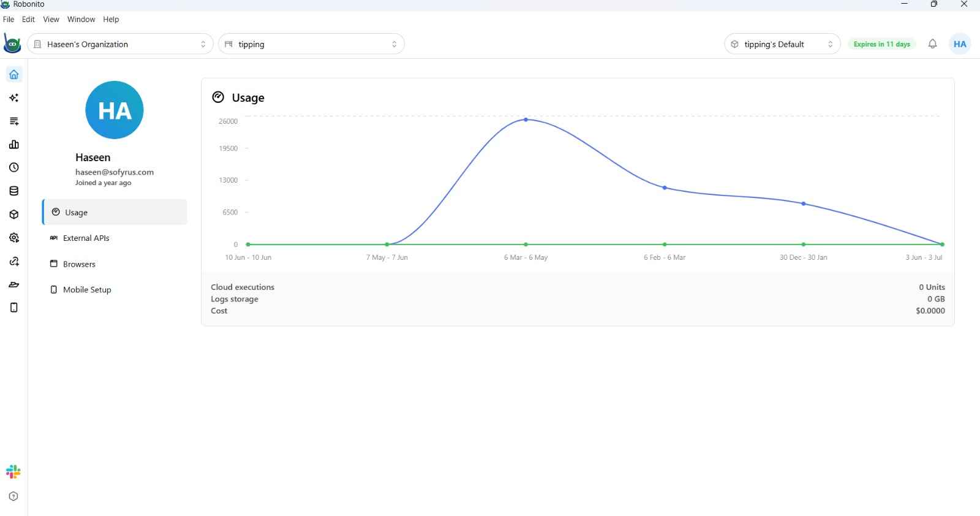Screen dimensions: 980x516
Task: Open the mobile device sidebar icon
Action: tap(14, 308)
